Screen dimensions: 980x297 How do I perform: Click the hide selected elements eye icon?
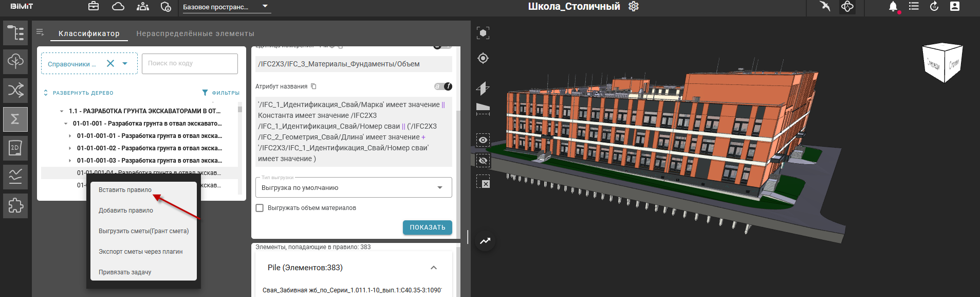483,161
